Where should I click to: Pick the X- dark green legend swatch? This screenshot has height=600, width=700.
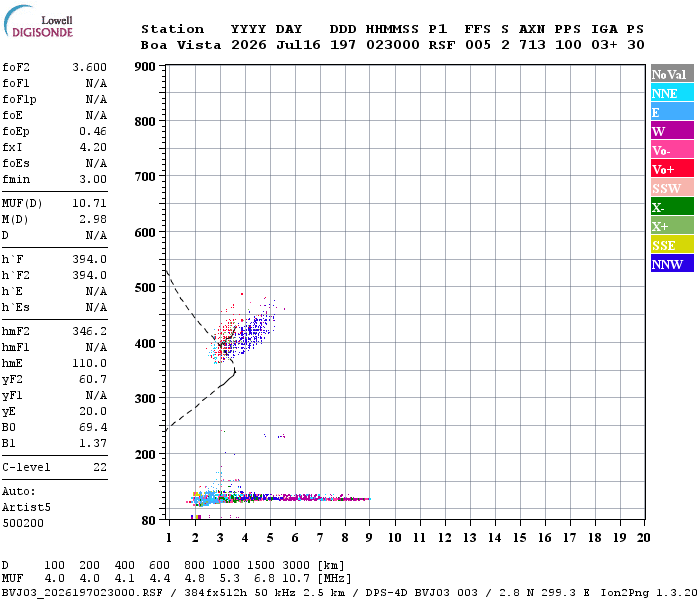pyautogui.click(x=672, y=207)
